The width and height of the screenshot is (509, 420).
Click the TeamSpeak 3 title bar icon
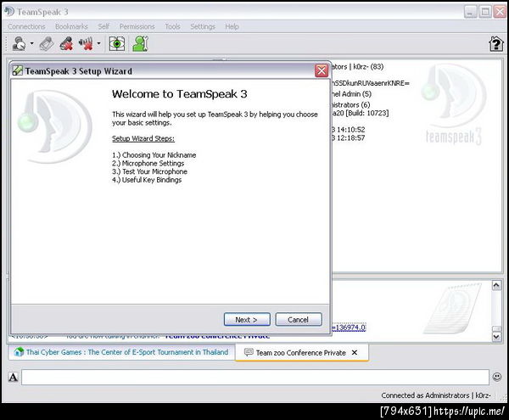click(x=9, y=12)
